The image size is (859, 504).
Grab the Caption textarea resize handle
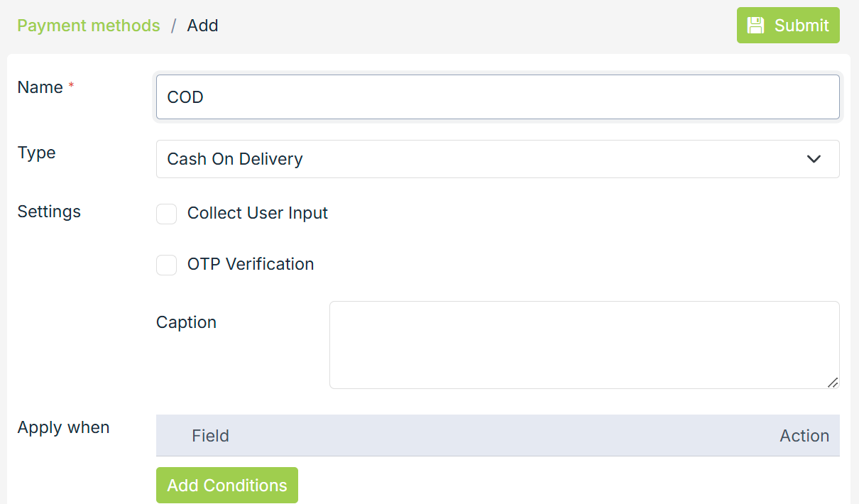833,383
